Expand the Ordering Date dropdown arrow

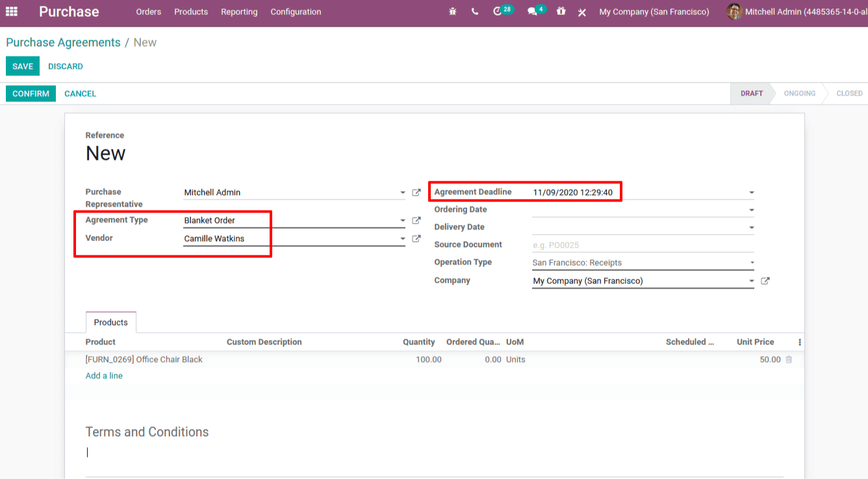point(752,210)
